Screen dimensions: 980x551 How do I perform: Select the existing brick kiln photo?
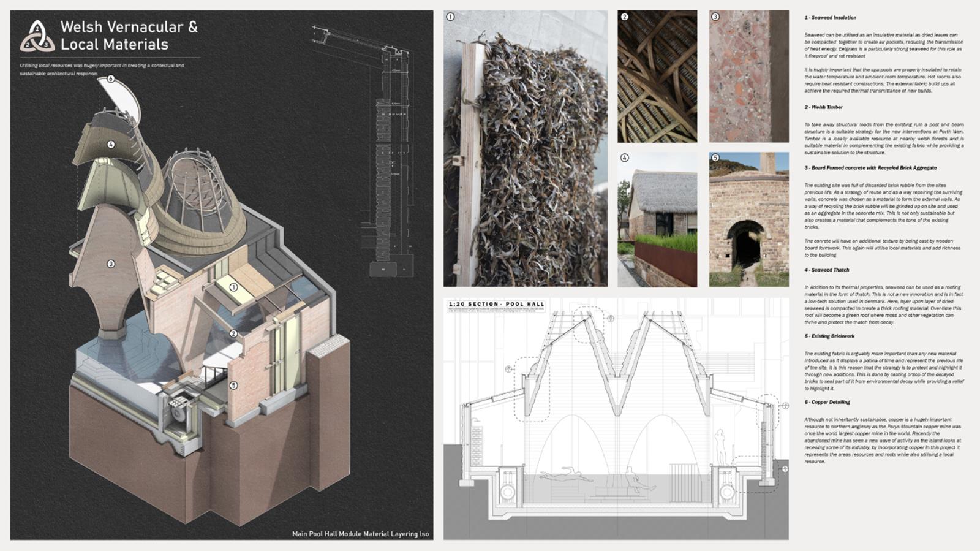coord(748,219)
